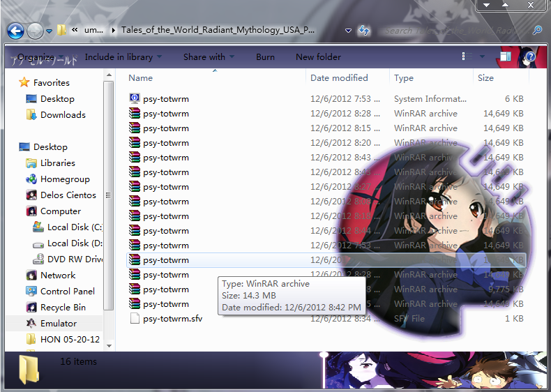Click the um... breadcrumb segment
Screen dimensions: 551x392
(93, 30)
